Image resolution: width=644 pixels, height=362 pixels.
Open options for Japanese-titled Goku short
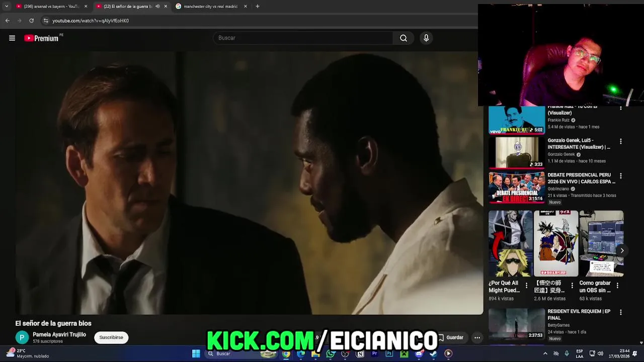[572, 285]
